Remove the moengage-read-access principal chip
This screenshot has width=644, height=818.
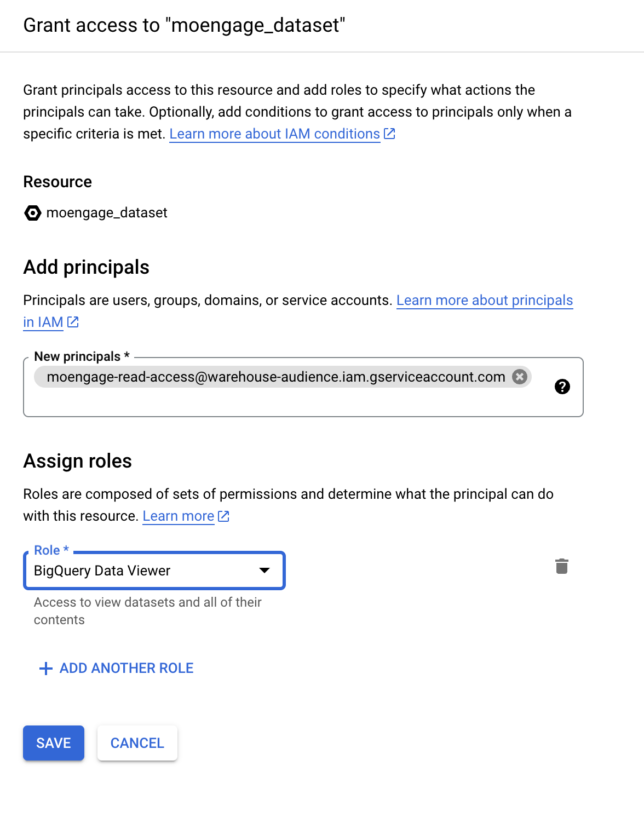520,377
